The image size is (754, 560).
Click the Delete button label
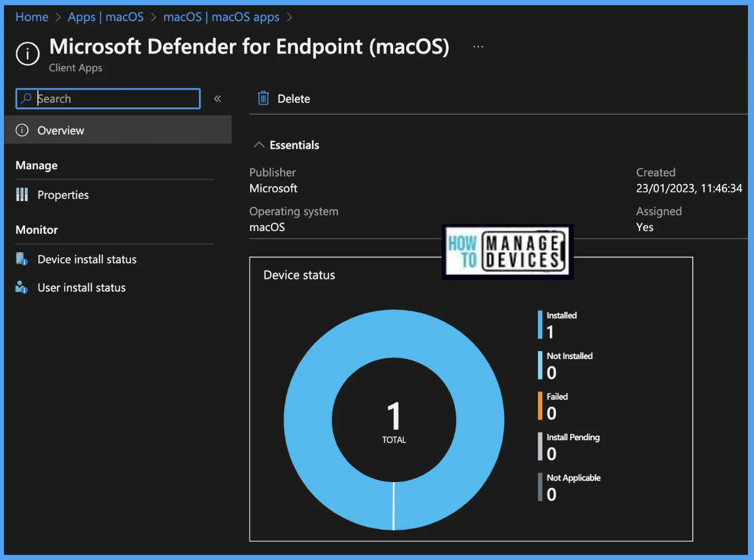pyautogui.click(x=293, y=99)
